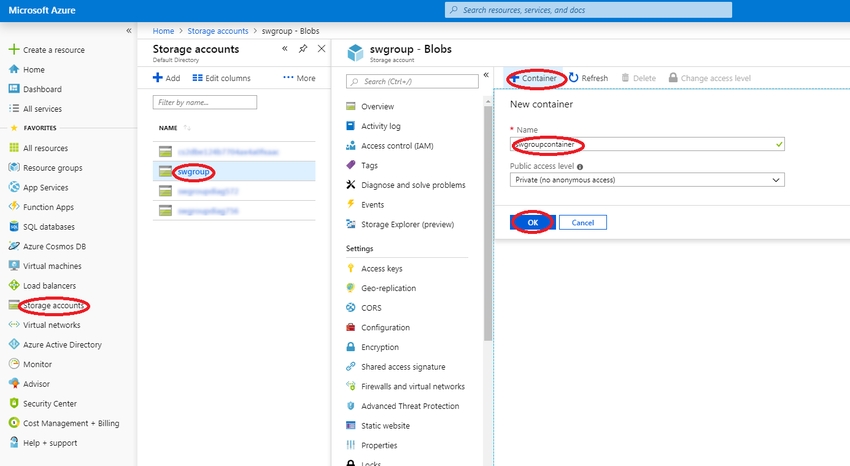Click the Virtual machines sidebar icon
850x466 pixels.
point(14,266)
